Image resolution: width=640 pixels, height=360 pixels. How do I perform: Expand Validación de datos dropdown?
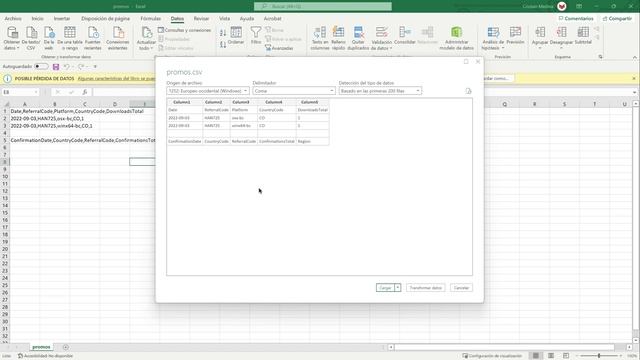(x=391, y=48)
